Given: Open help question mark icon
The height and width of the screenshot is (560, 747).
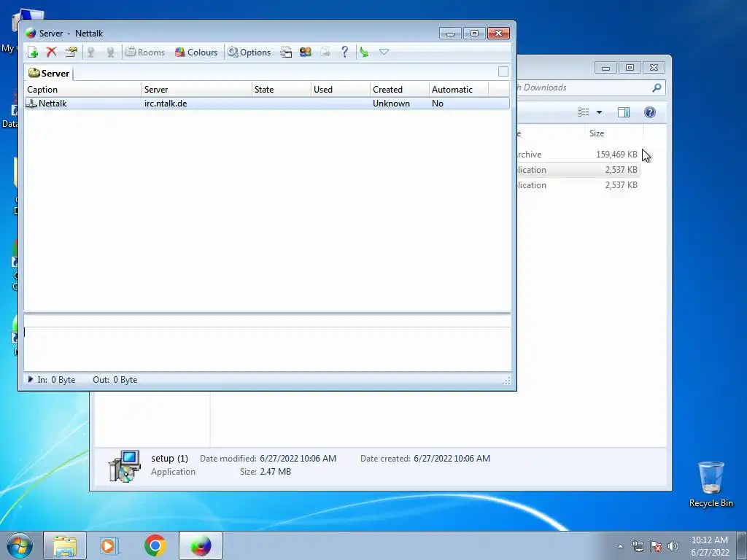Looking at the screenshot, I should 345,52.
